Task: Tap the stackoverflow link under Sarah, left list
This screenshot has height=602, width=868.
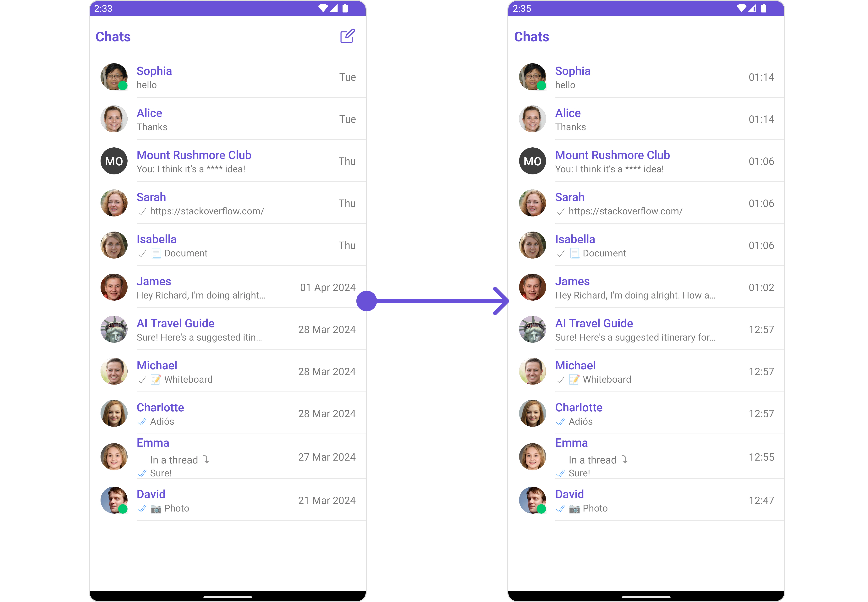Action: [x=207, y=211]
